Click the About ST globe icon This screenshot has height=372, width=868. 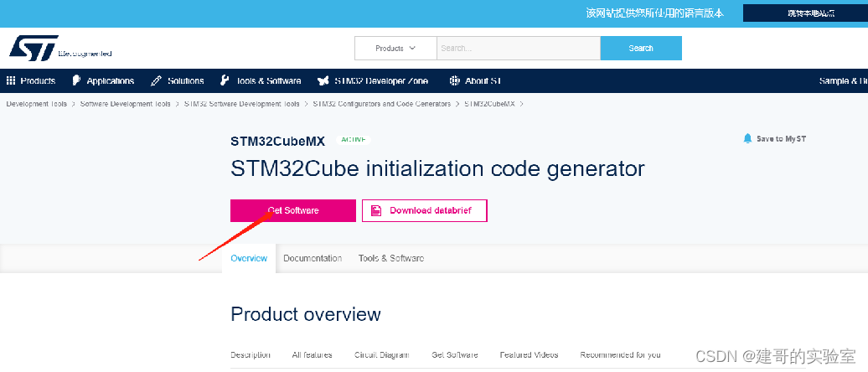click(x=454, y=80)
